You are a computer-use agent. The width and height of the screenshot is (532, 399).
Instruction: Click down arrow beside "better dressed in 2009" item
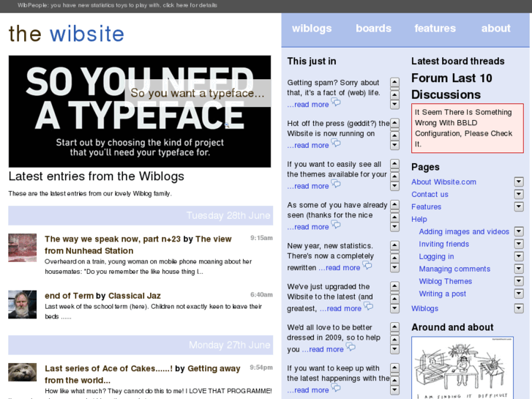[x=394, y=349]
